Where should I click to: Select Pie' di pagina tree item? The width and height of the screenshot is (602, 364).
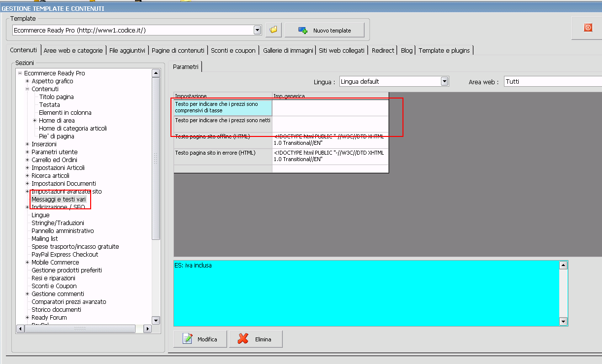point(57,136)
